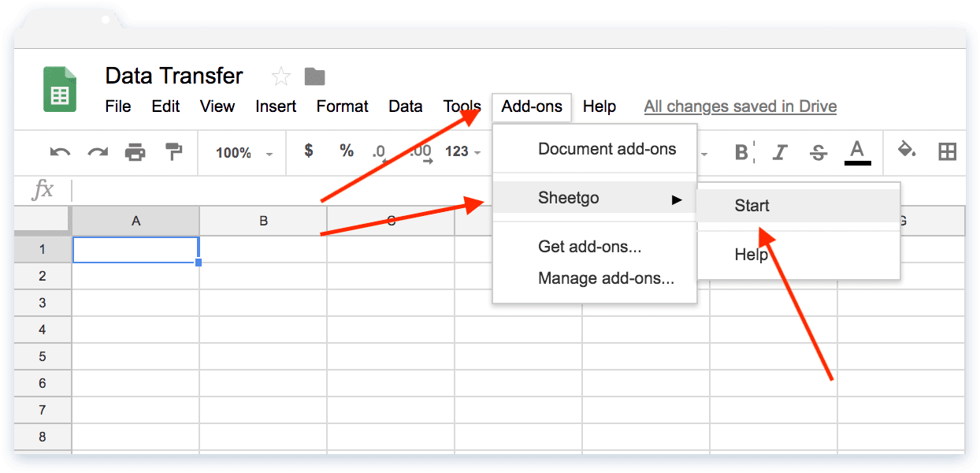This screenshot has height=473, width=980.
Task: Decrease decimal places with .0 icon
Action: point(380,152)
